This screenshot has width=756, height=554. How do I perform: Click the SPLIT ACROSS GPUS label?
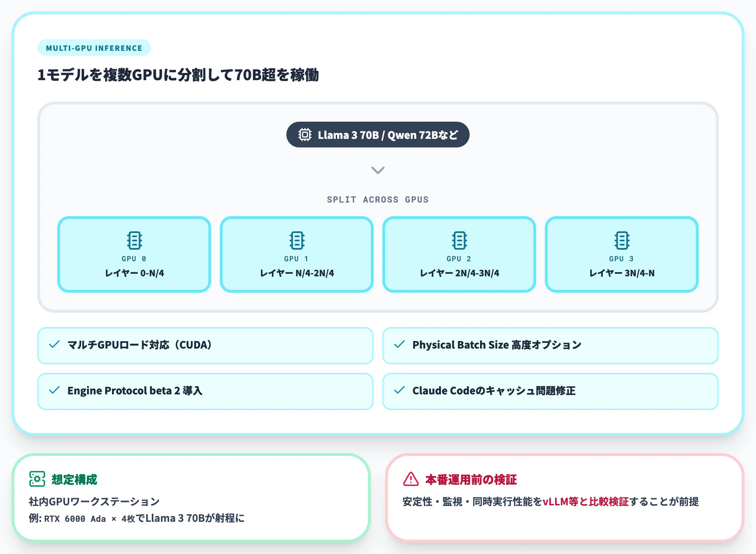pos(378,200)
